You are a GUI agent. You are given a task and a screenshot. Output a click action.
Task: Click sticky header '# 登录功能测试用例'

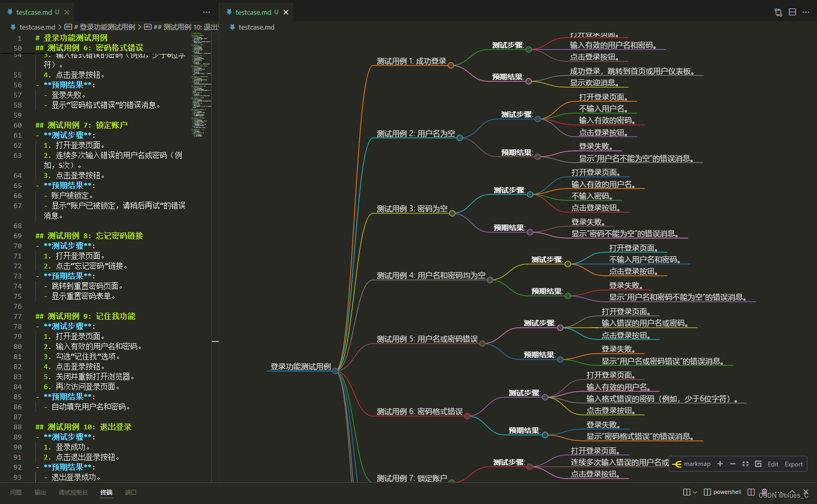[x=71, y=38]
